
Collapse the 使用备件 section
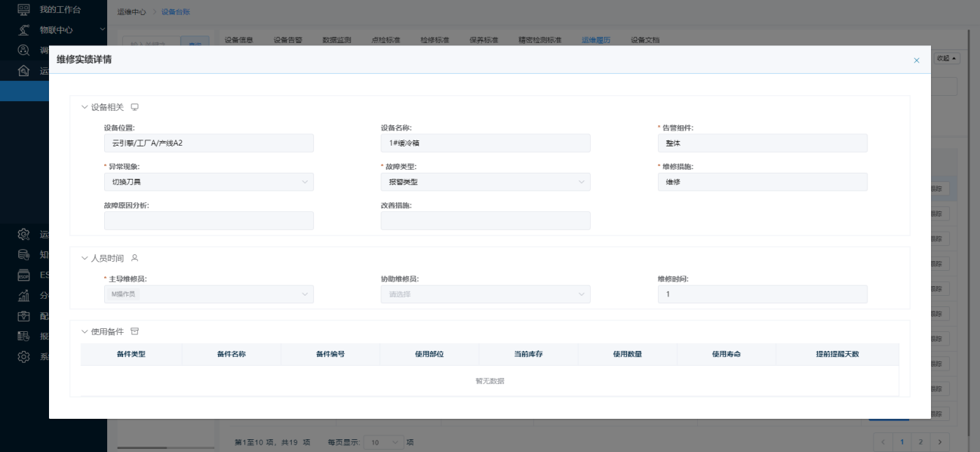pyautogui.click(x=84, y=331)
